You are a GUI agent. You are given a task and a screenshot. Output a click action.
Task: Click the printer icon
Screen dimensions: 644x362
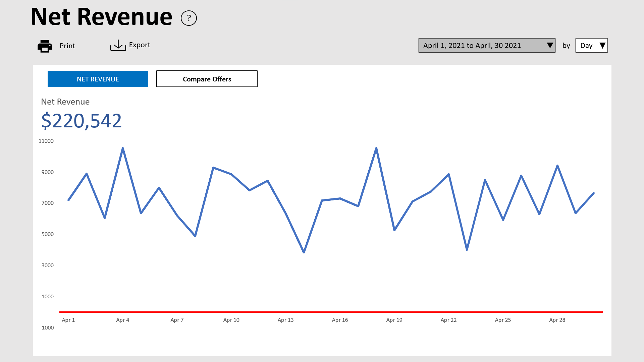click(x=45, y=46)
